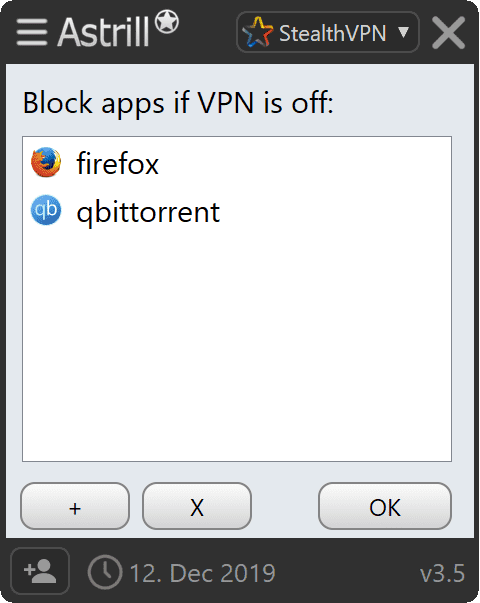480x603 pixels.
Task: Open the StealthVPN protocol dropdown
Action: coord(328,32)
